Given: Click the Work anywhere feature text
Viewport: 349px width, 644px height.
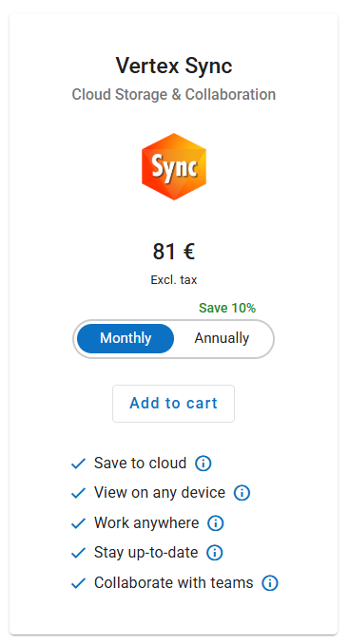Looking at the screenshot, I should pyautogui.click(x=146, y=522).
